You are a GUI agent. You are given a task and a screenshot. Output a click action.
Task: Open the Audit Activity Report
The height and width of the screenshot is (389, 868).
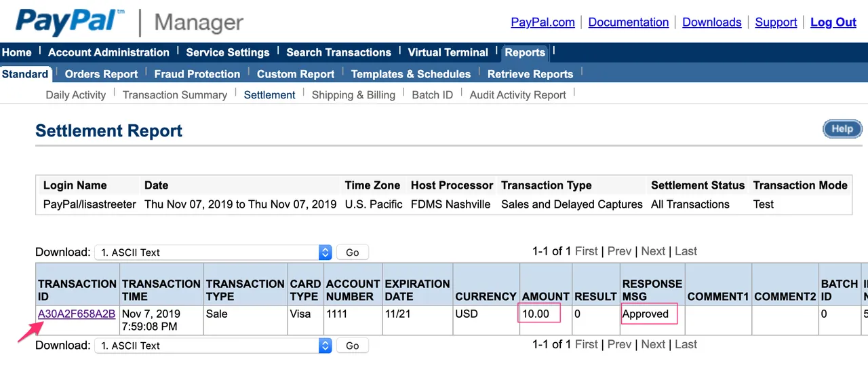517,95
